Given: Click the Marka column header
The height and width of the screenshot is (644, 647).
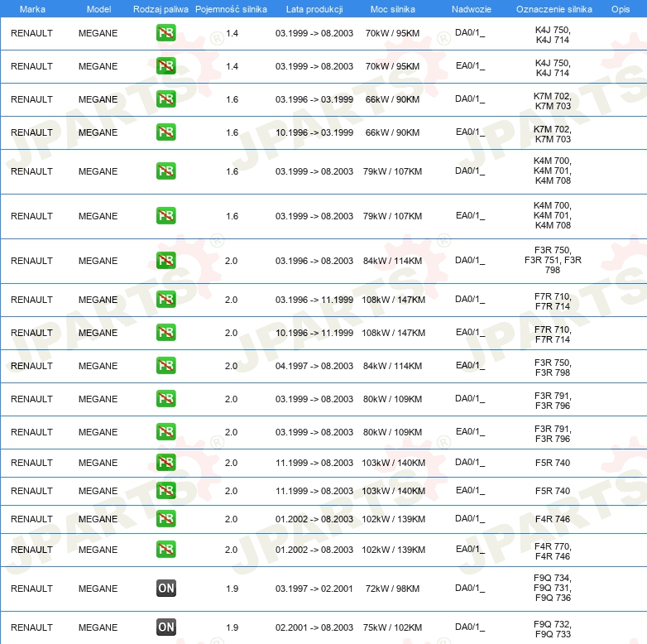Looking at the screenshot, I should pyautogui.click(x=32, y=8).
